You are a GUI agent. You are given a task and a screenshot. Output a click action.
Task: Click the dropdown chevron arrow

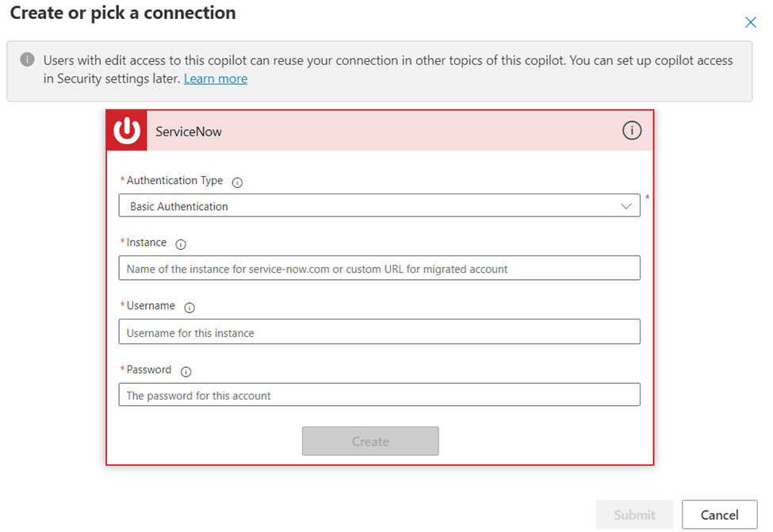(626, 206)
